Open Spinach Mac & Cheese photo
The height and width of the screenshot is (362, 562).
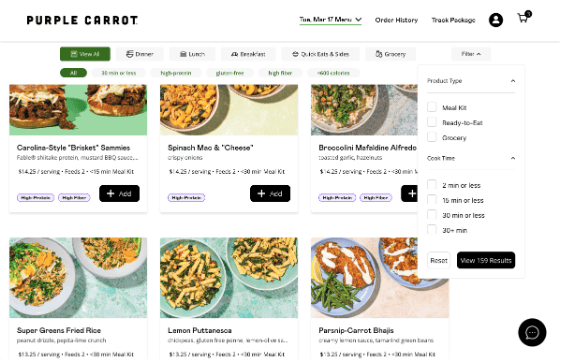229,110
